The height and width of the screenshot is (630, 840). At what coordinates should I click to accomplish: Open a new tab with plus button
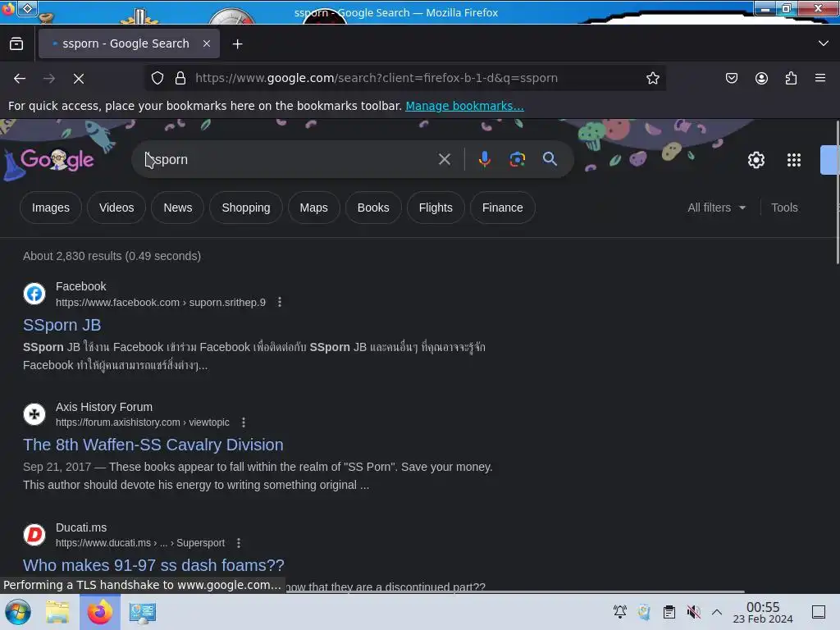pos(238,44)
